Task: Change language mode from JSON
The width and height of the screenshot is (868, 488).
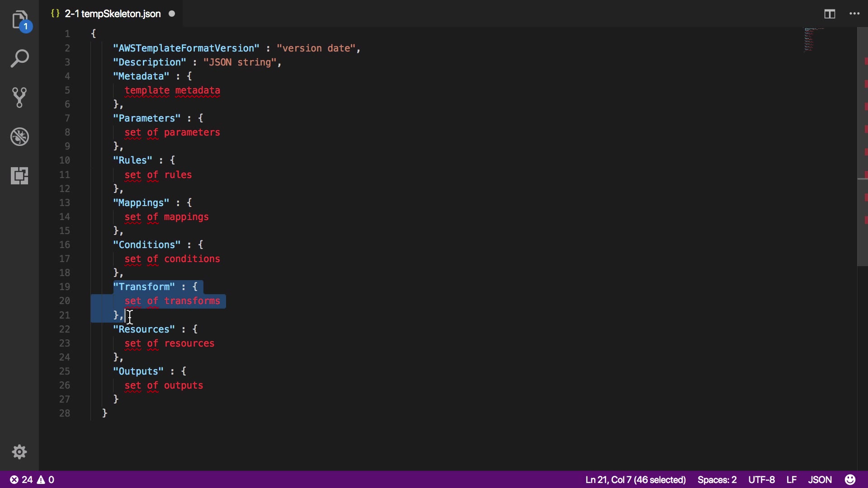Action: [820, 479]
